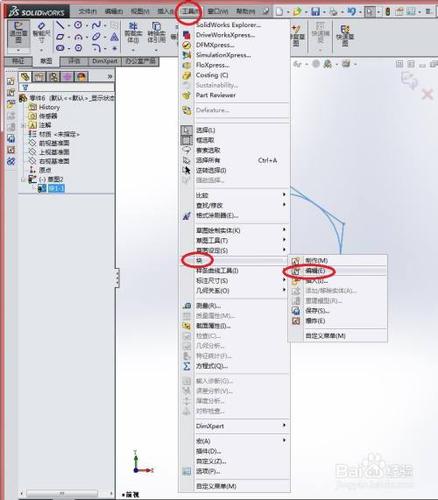Open the Trim Entities dropdown arrow
The height and width of the screenshot is (500, 438).
pos(133,50)
